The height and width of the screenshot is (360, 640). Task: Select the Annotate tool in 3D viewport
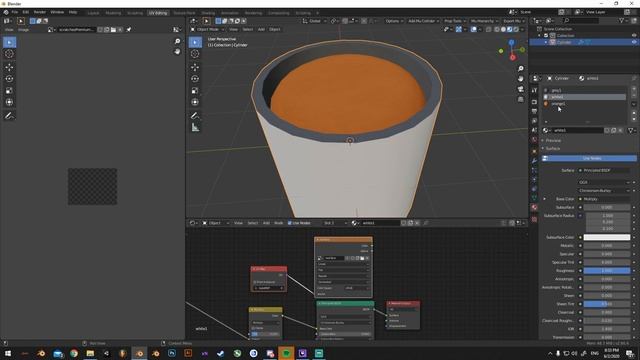click(195, 116)
